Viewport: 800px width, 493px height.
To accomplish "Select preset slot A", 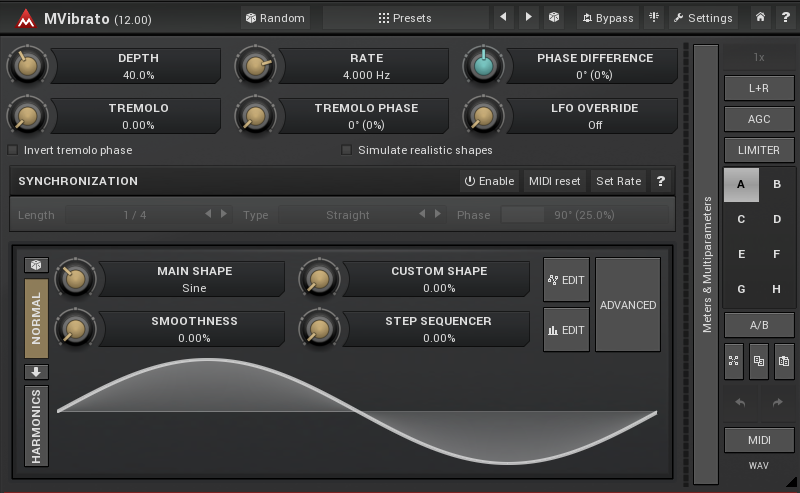I will pyautogui.click(x=741, y=184).
